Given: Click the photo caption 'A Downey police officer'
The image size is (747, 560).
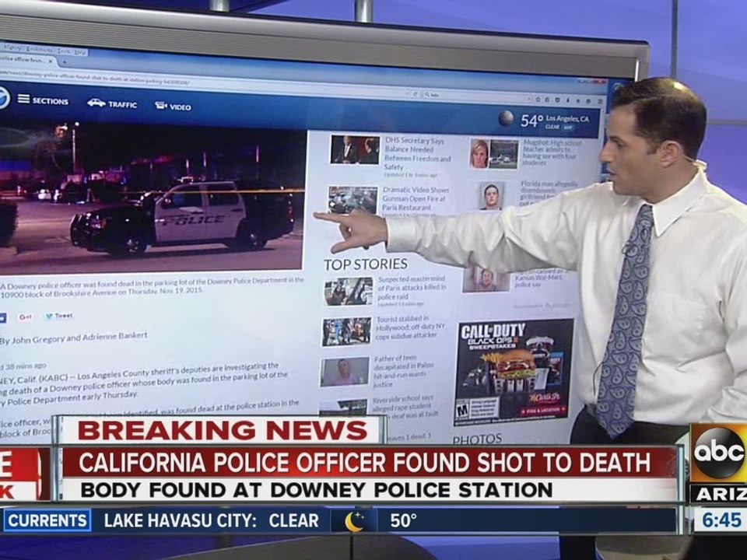Looking at the screenshot, I should pyautogui.click(x=152, y=286).
